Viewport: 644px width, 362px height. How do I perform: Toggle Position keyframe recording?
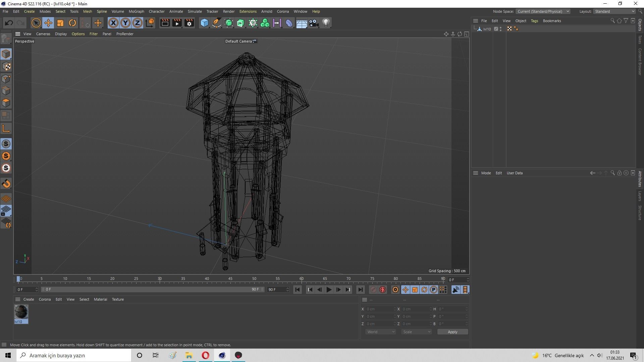(406, 290)
